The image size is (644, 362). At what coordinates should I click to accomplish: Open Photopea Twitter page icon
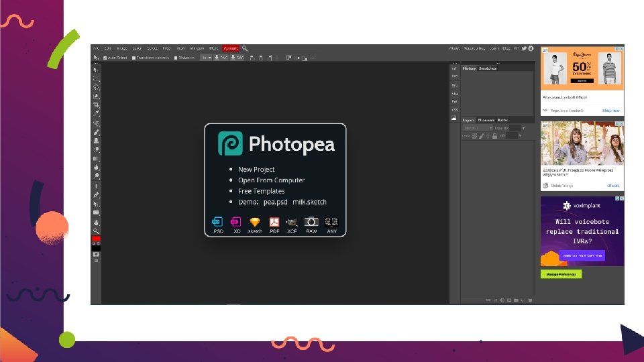(524, 48)
